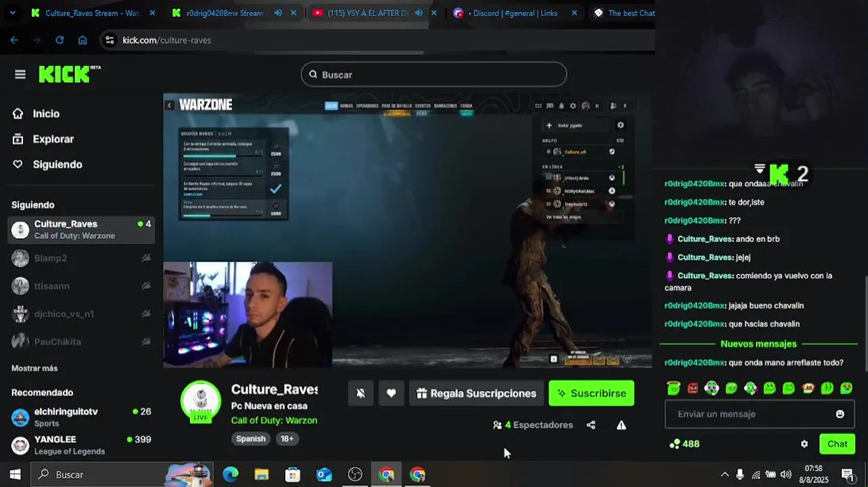
Task: Click the 4 Espectadores viewer count
Action: (533, 425)
